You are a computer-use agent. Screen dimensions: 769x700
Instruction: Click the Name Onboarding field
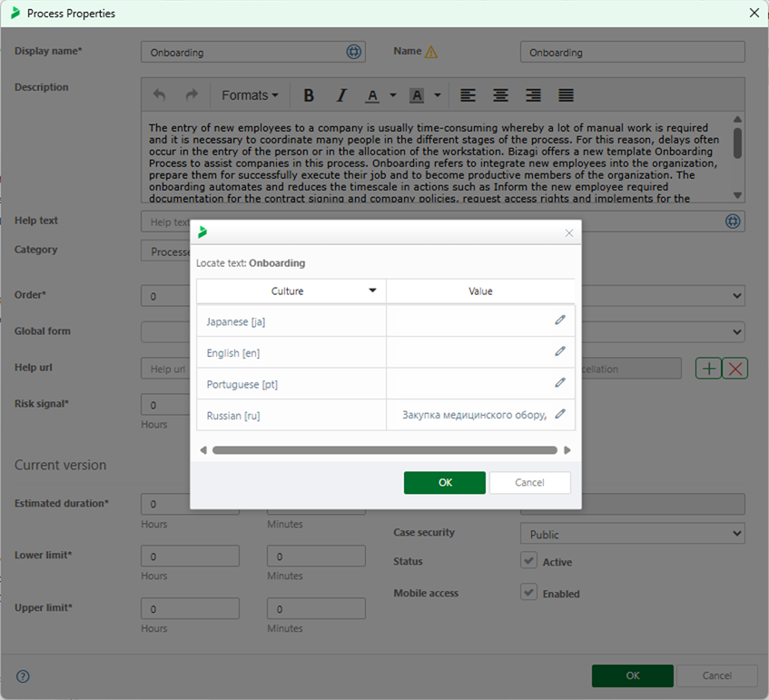(633, 52)
